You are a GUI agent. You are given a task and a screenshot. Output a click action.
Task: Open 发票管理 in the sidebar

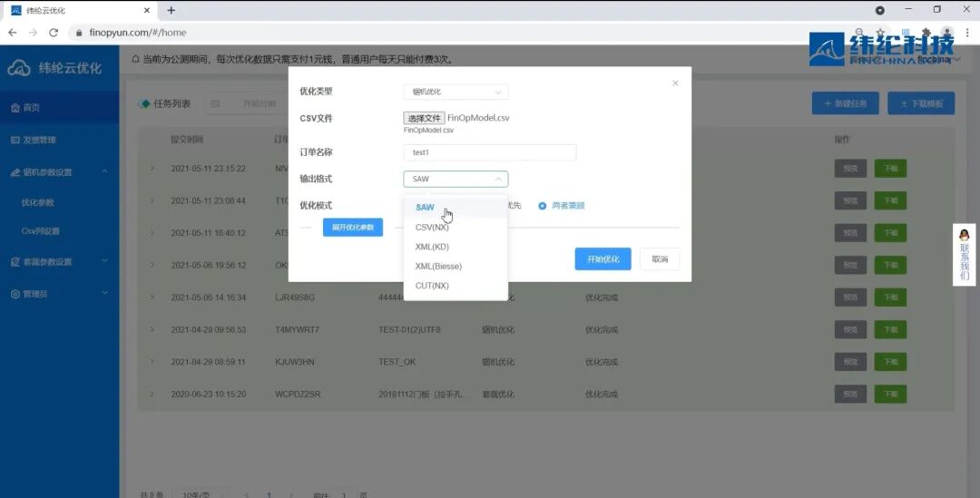pyautogui.click(x=59, y=140)
